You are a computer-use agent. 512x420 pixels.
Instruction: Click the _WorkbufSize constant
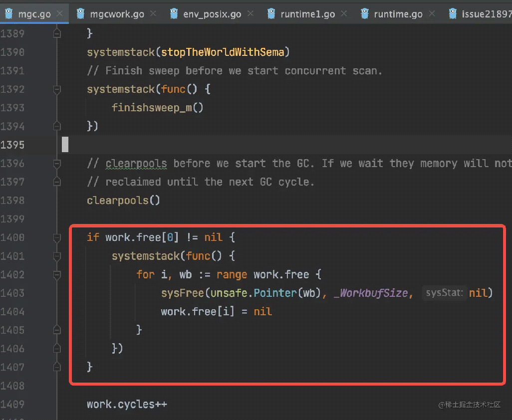tap(371, 293)
